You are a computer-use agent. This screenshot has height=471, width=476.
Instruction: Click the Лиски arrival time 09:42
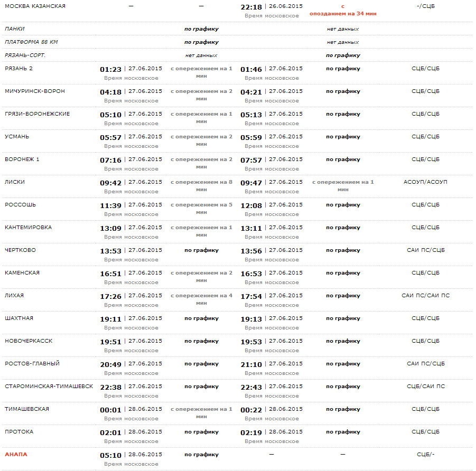pyautogui.click(x=110, y=183)
